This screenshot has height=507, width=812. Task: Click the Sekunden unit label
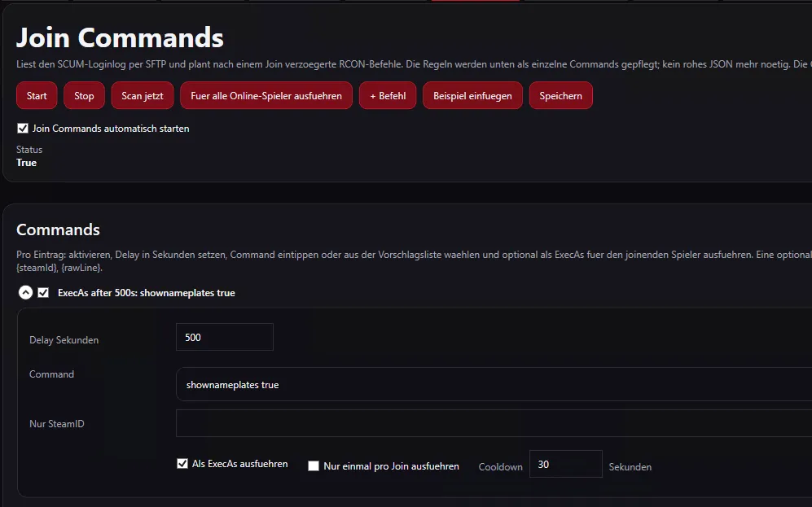tap(630, 466)
